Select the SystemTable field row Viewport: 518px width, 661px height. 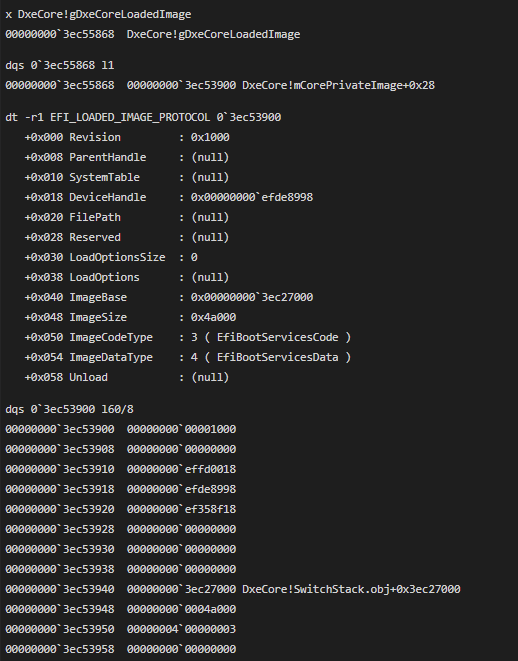(127, 177)
